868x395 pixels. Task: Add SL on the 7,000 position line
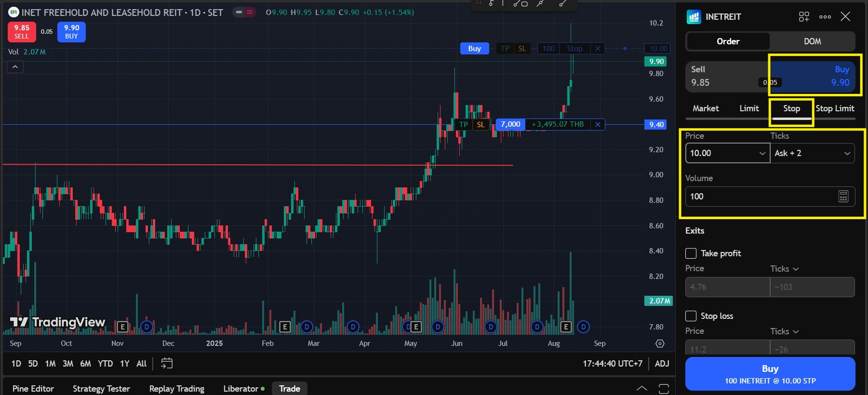coord(481,124)
